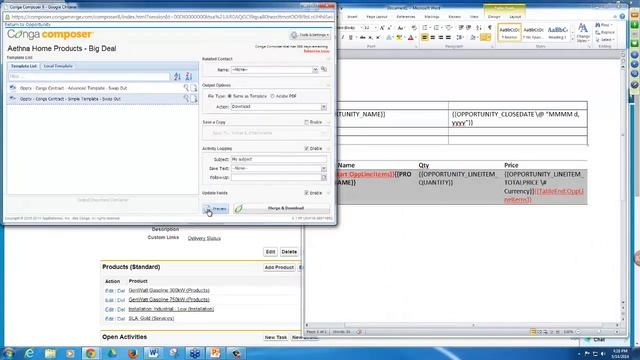Open Word Help question mark icon
Screen dimensions: 640x360
tap(622, 16)
